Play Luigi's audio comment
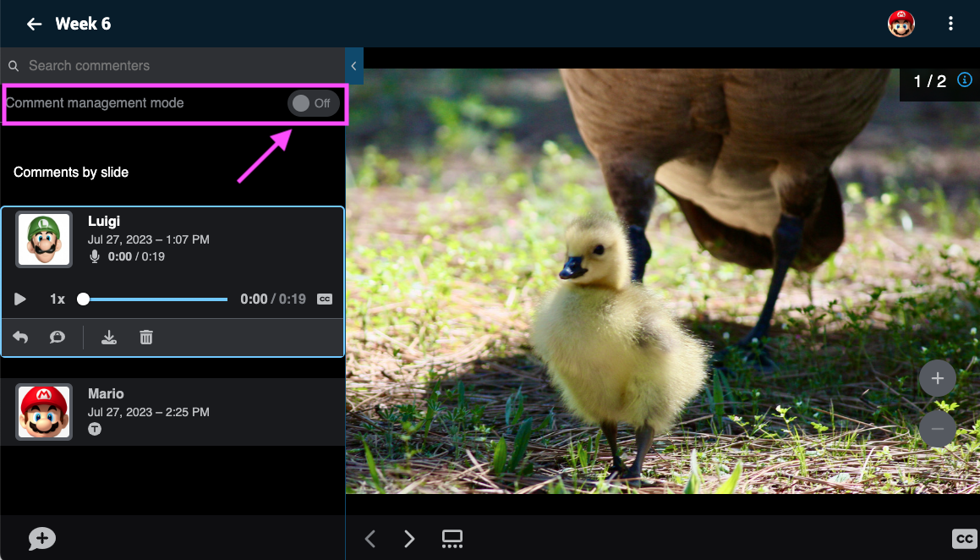 tap(20, 299)
